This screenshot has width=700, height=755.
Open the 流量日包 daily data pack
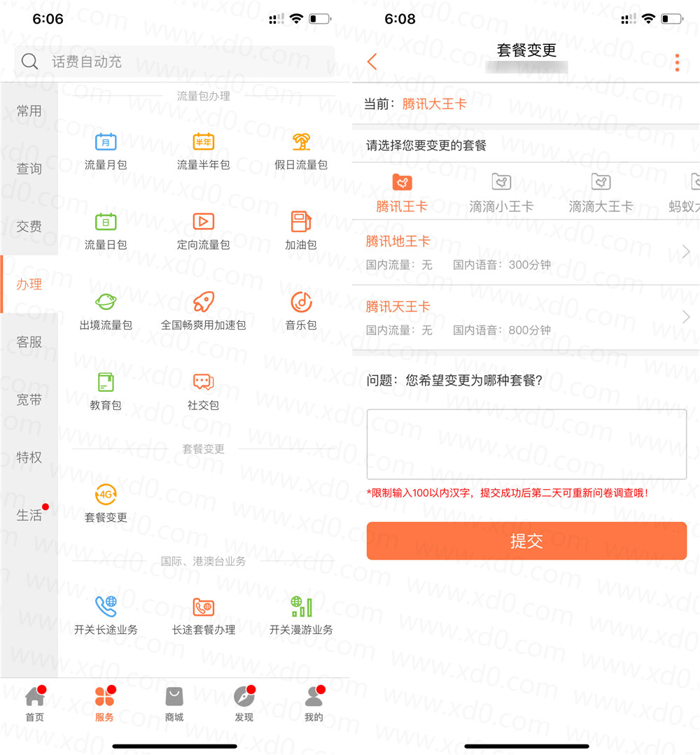point(106,222)
